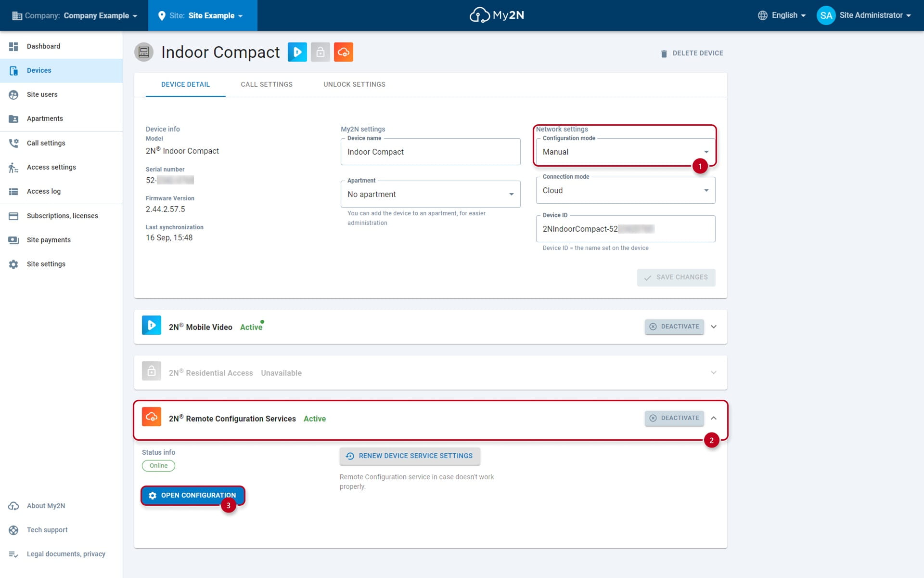Switch to the Unlock Settings tab

[355, 85]
